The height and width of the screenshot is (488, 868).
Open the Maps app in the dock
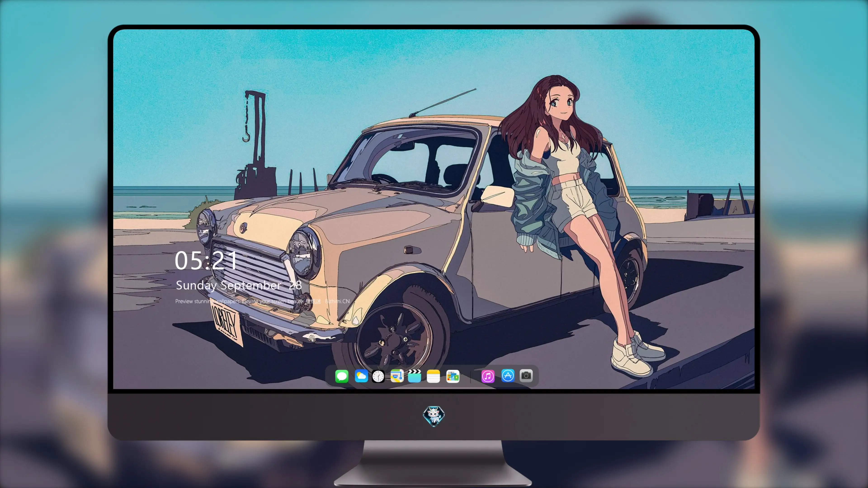(x=397, y=376)
